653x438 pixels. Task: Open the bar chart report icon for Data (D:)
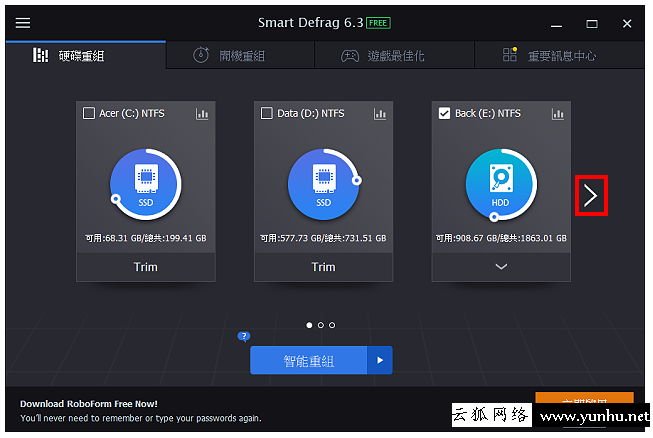[x=380, y=114]
